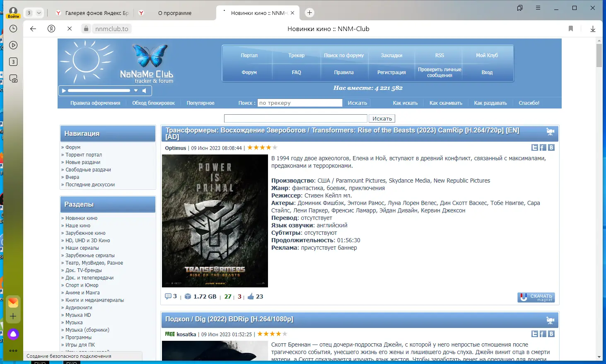Click the camera icon in the Подкоп / Dig header
This screenshot has height=364, width=606.
pyautogui.click(x=550, y=320)
